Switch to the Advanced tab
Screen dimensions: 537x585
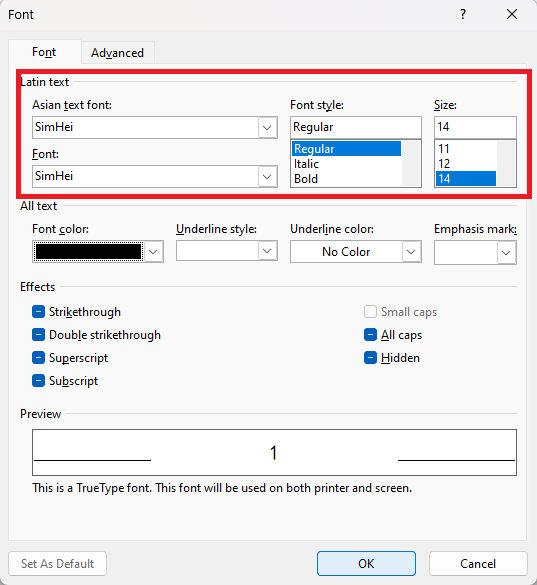click(x=118, y=53)
